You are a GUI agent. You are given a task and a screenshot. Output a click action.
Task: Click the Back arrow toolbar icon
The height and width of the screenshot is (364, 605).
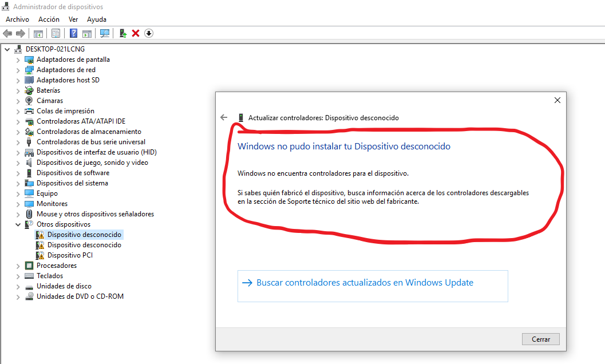pos(7,34)
